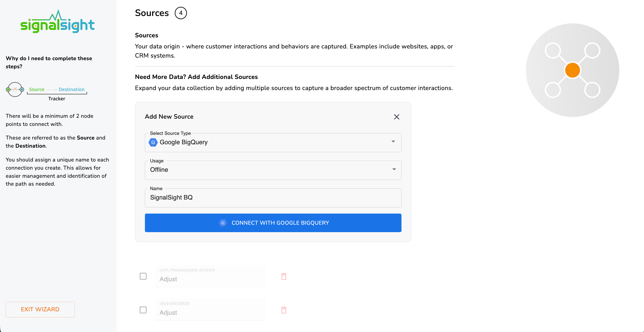Click the Sources page heading
The height and width of the screenshot is (332, 644).
tap(152, 13)
